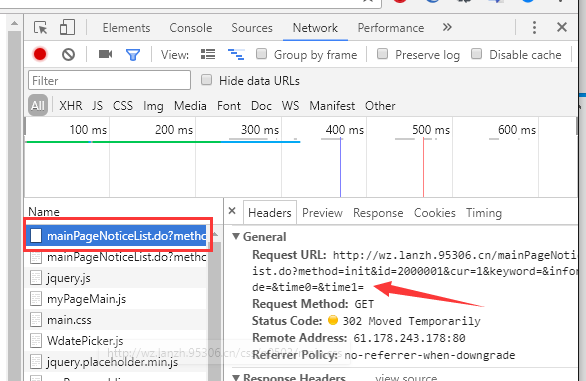Open the Performance tab
The height and width of the screenshot is (381, 586).
[x=391, y=28]
